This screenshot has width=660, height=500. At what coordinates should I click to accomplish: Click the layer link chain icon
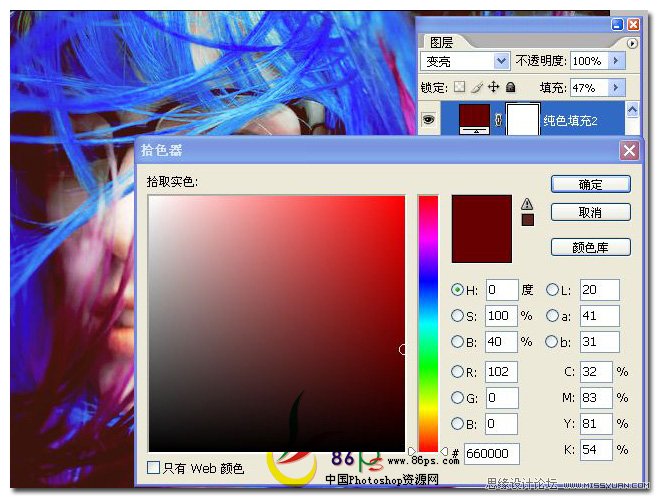click(x=498, y=120)
